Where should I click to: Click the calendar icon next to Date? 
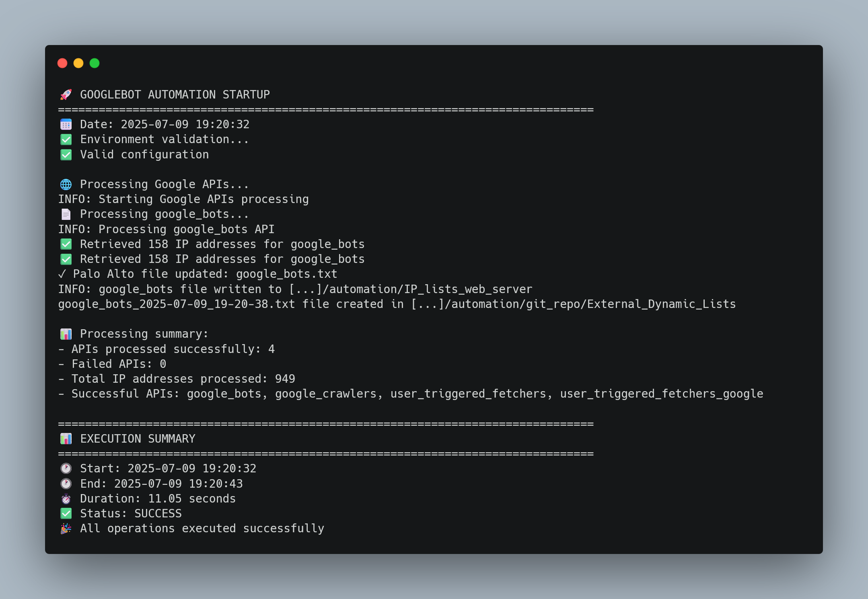point(66,124)
